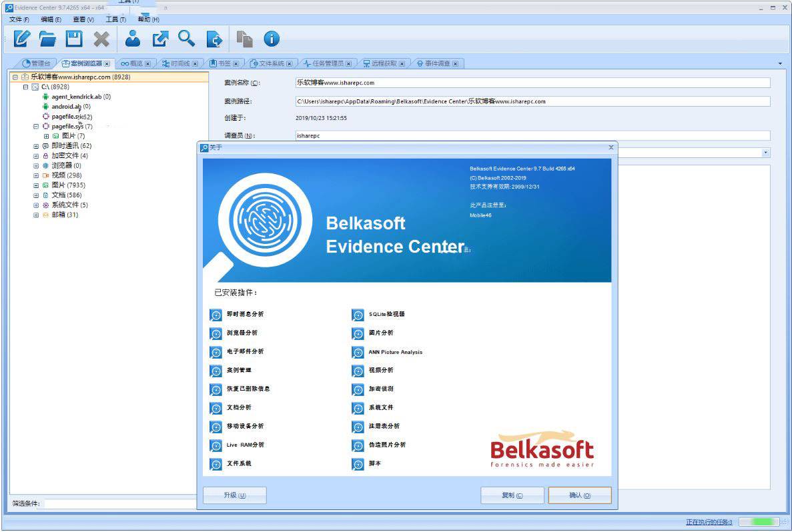
Task: Expand the 加密文件 (4) node
Action: tap(36, 156)
